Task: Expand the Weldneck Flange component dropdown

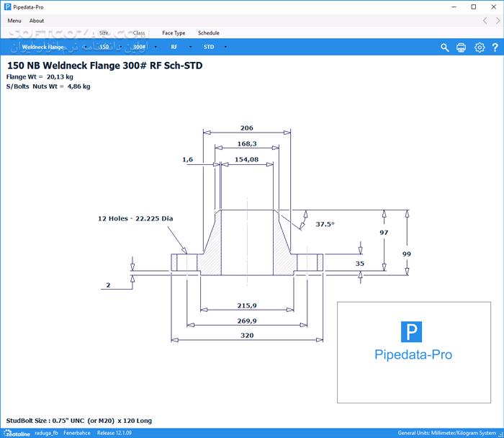Action: pos(85,47)
